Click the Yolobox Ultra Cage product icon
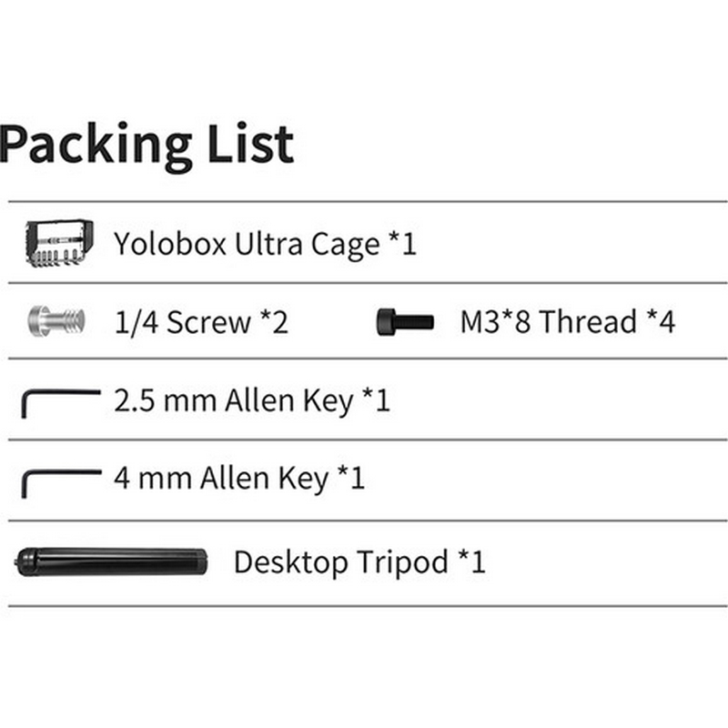The image size is (728, 728). (x=58, y=243)
